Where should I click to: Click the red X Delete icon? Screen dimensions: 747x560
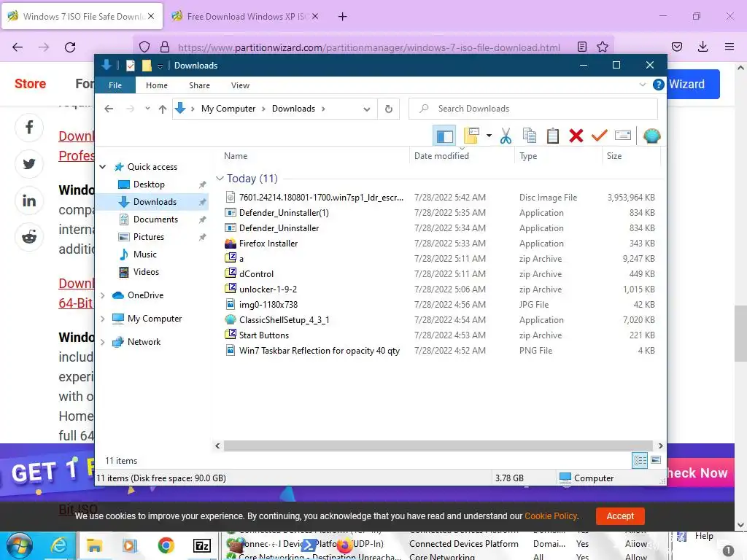[576, 136]
